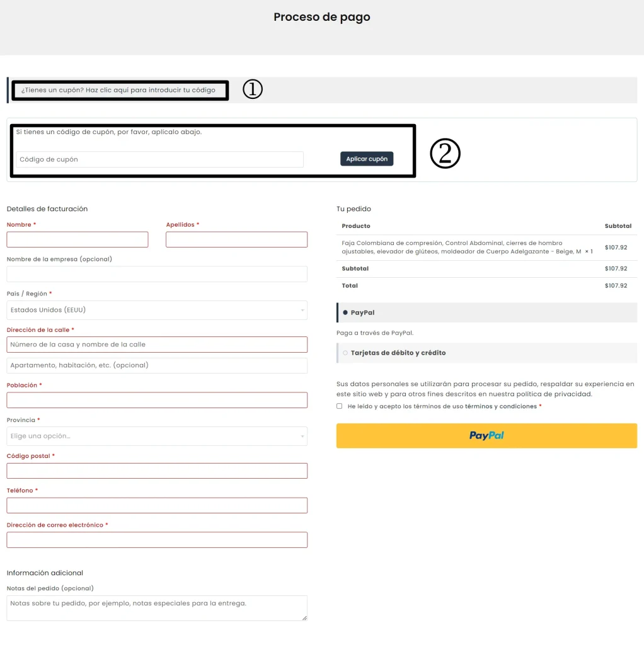Click the street address field for house number
644x645 pixels.
click(157, 345)
